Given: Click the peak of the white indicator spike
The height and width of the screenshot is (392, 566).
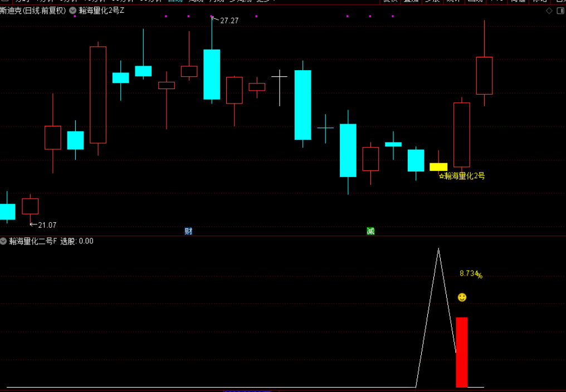Looking at the screenshot, I should pyautogui.click(x=438, y=249).
